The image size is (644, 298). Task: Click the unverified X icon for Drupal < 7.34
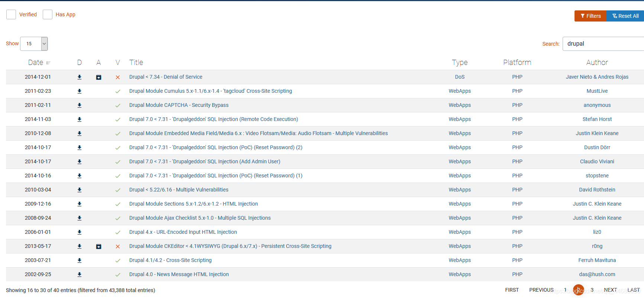pos(118,77)
